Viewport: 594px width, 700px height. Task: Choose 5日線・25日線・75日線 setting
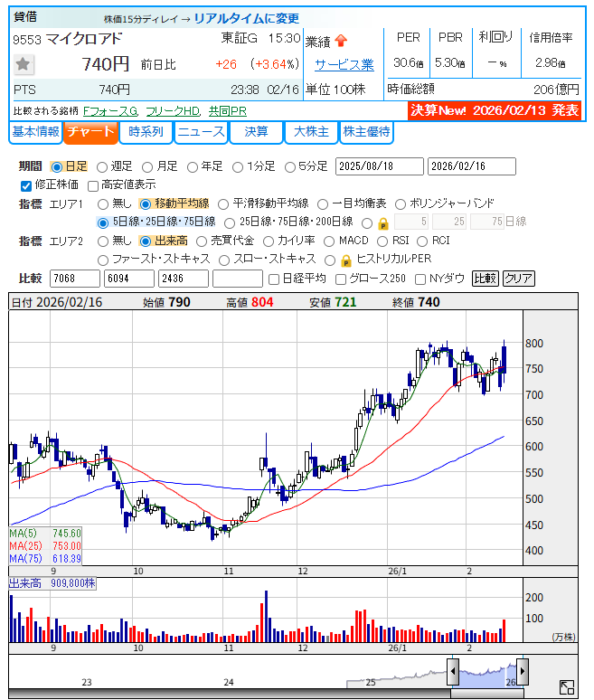[103, 222]
